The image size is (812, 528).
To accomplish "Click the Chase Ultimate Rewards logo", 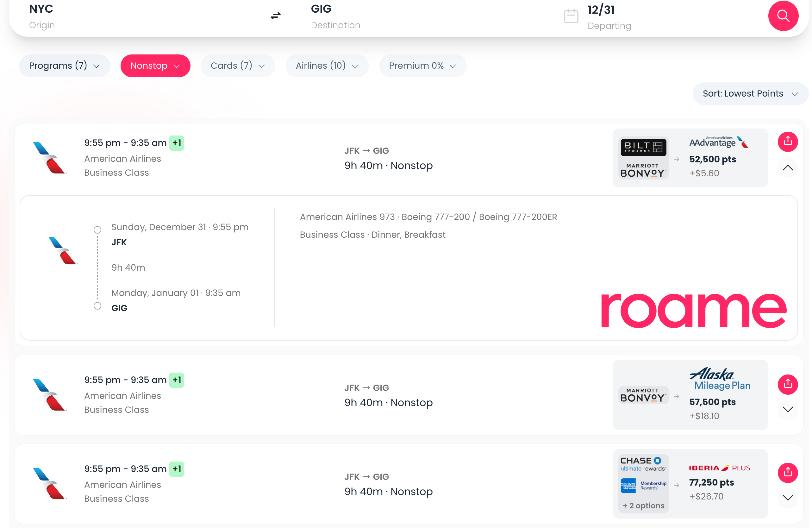I will click(x=643, y=464).
